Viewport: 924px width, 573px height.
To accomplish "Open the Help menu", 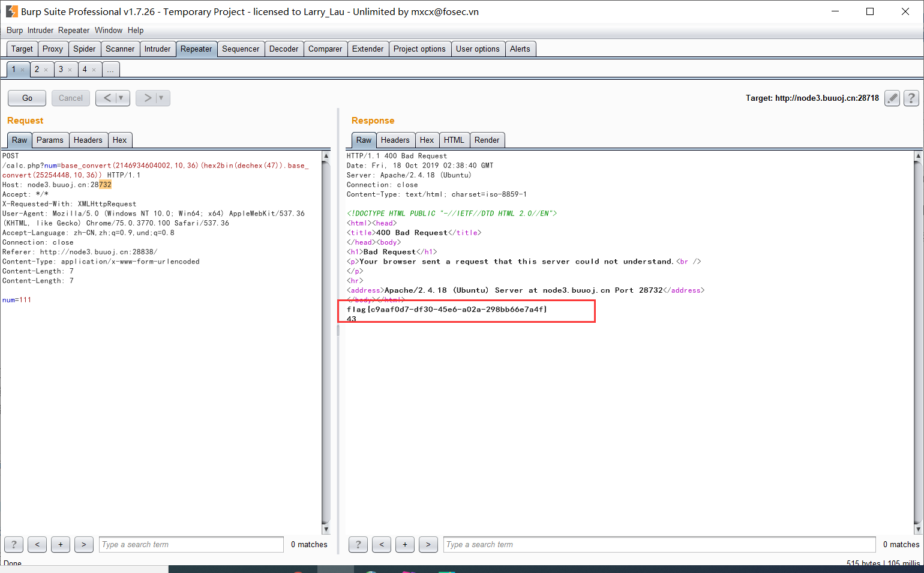I will point(136,30).
